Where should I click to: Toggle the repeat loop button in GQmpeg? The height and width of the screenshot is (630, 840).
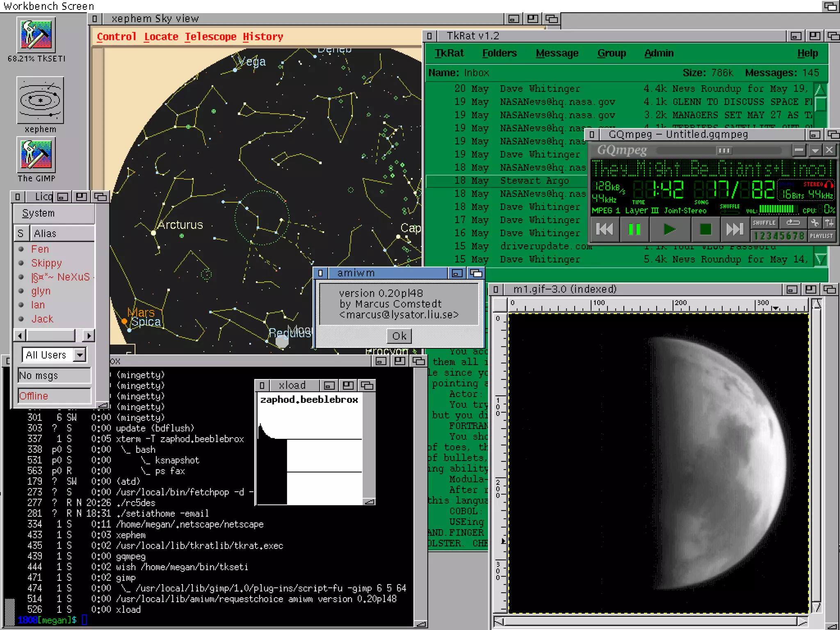click(792, 223)
